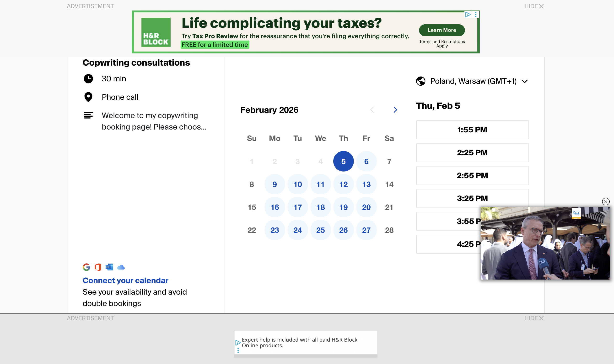Click the iCloud calendar icon

(x=121, y=267)
